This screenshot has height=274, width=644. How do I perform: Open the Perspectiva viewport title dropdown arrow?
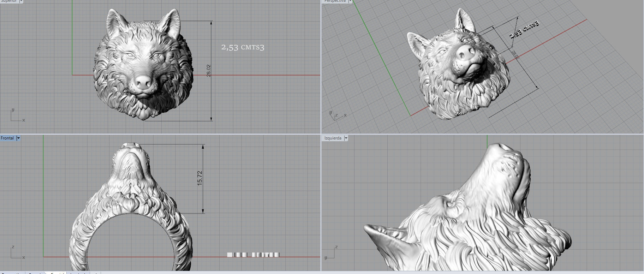point(350,1)
